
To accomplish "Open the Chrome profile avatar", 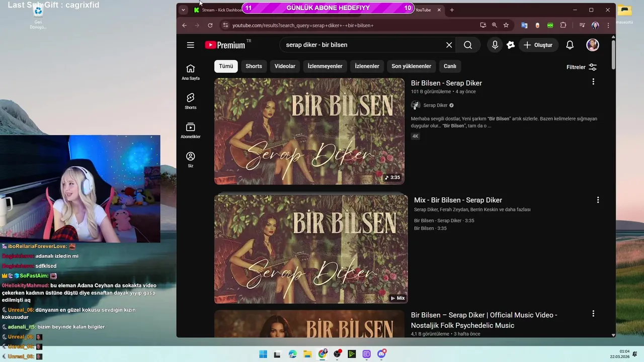I will pyautogui.click(x=595, y=25).
